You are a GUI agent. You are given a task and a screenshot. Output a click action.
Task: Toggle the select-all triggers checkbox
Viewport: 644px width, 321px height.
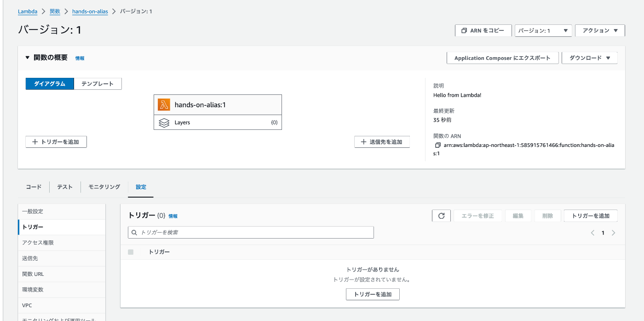point(131,252)
